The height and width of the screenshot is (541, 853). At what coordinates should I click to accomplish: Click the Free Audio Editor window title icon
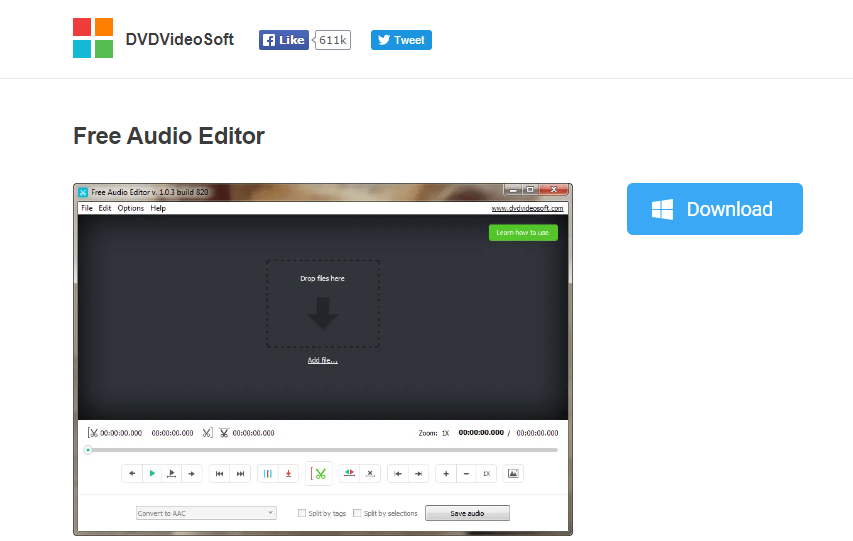pos(83,192)
